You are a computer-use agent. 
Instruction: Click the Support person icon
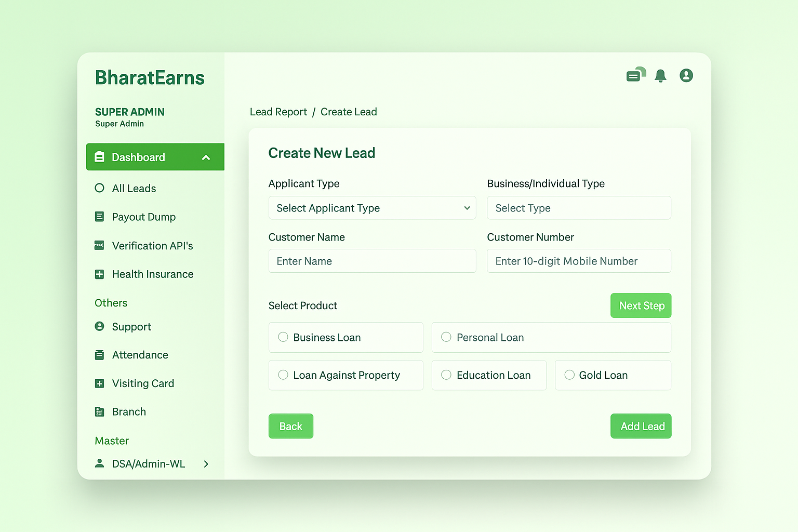coord(99,326)
